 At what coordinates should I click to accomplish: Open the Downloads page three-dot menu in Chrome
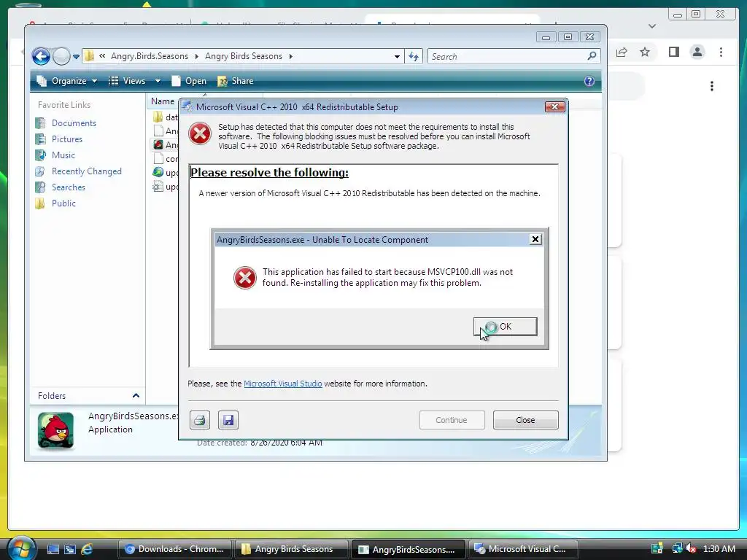(x=712, y=86)
